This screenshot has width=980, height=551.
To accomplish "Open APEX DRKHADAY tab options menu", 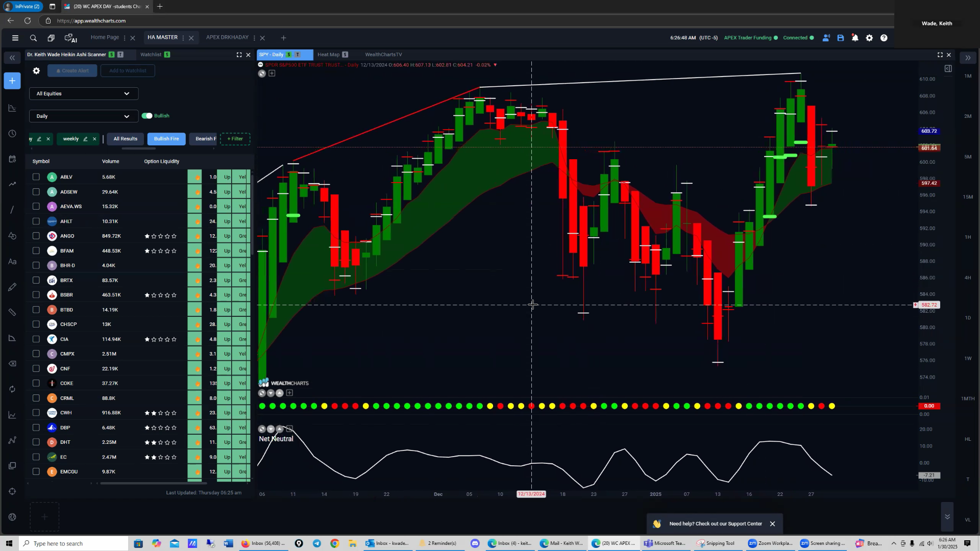I will [x=254, y=38].
